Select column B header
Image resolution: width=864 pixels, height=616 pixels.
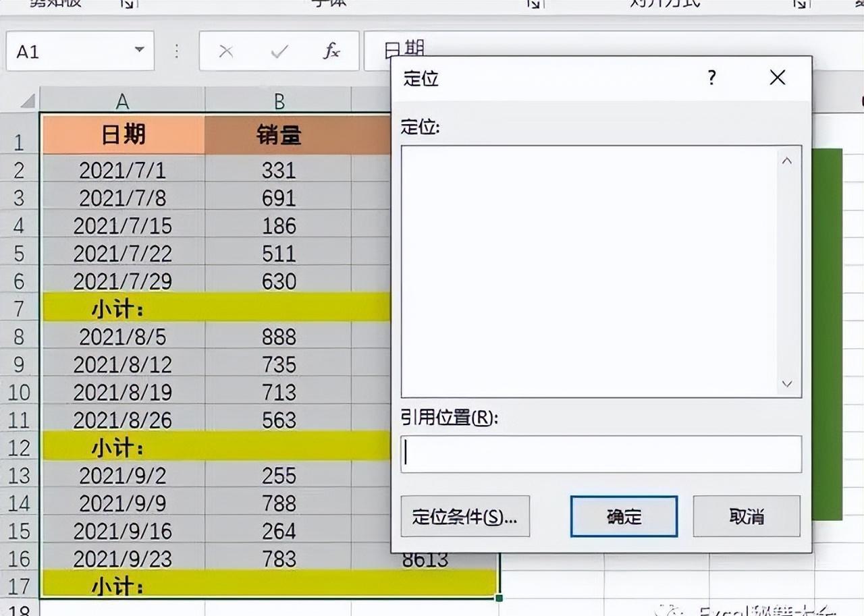(x=279, y=101)
